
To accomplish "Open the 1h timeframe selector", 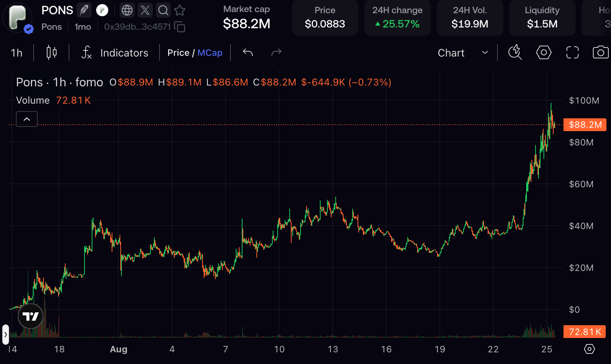I will click(x=17, y=53).
